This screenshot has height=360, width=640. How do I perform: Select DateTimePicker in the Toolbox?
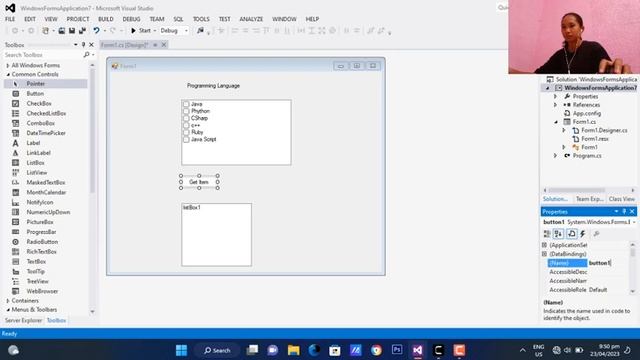point(46,133)
